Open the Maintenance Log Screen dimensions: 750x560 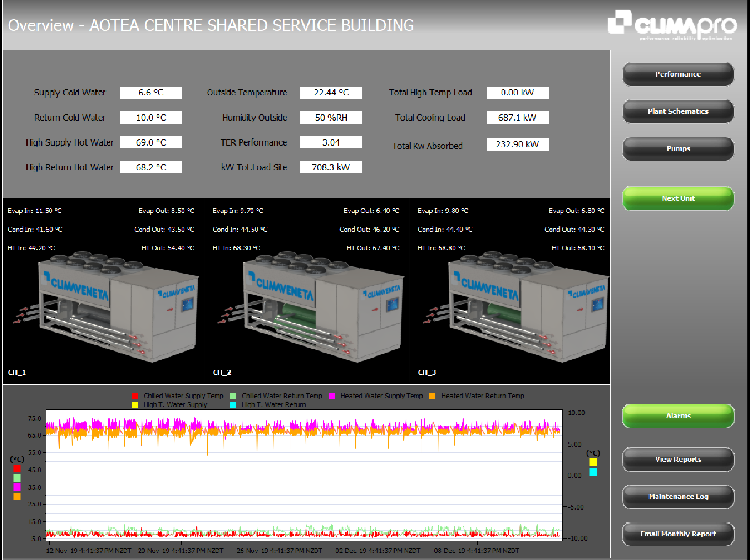(678, 497)
